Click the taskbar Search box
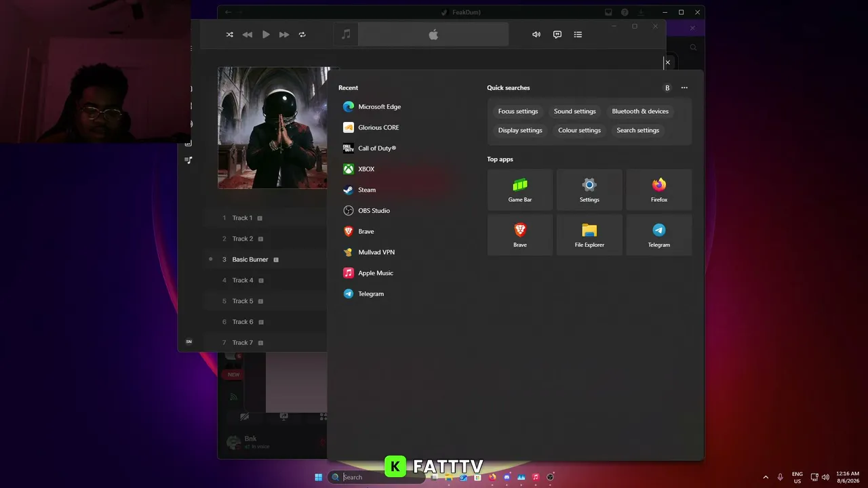Image resolution: width=868 pixels, height=488 pixels. [376, 477]
